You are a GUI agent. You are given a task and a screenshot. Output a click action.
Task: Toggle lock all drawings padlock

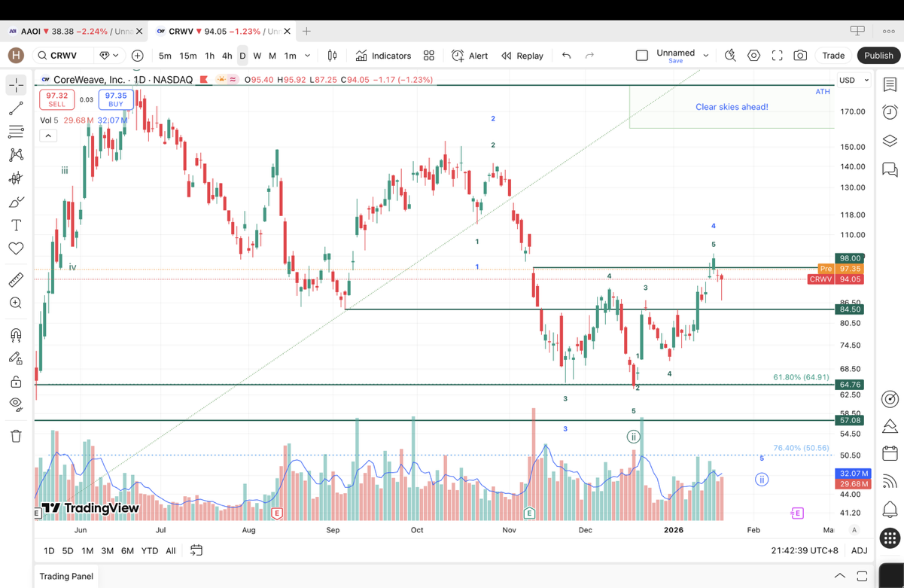[x=16, y=382]
